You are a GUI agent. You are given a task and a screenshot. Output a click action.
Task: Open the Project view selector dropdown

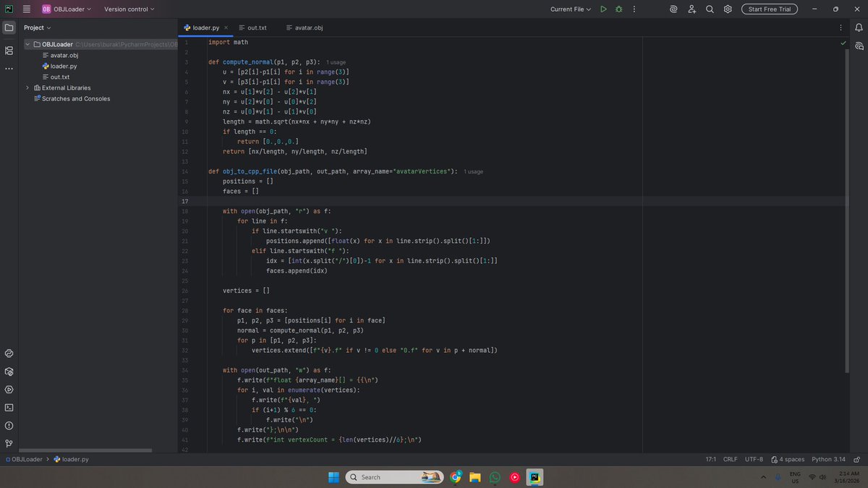tap(38, 27)
